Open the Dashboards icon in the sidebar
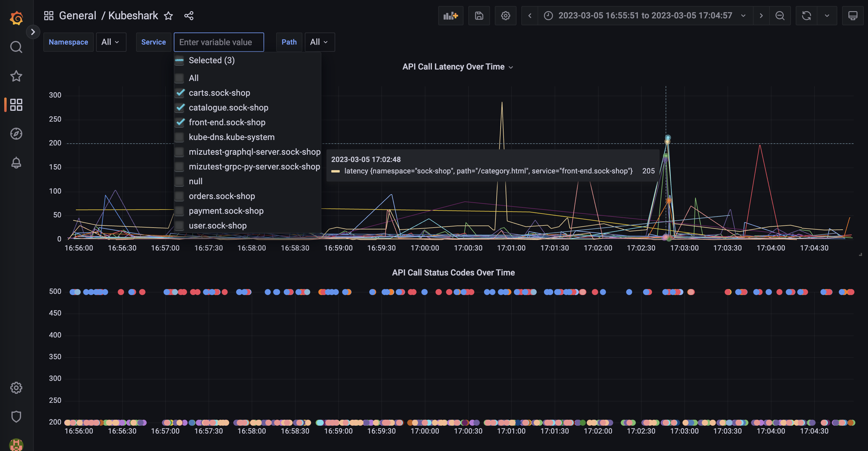The image size is (868, 451). click(16, 105)
